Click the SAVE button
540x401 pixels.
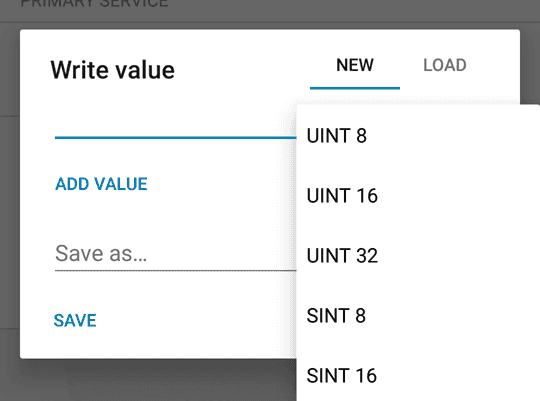[75, 320]
